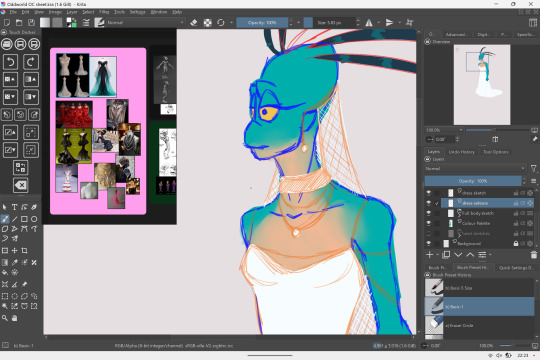The width and height of the screenshot is (540, 360).
Task: Open the fill gradients swatch in toolbar
Action: 45,23
